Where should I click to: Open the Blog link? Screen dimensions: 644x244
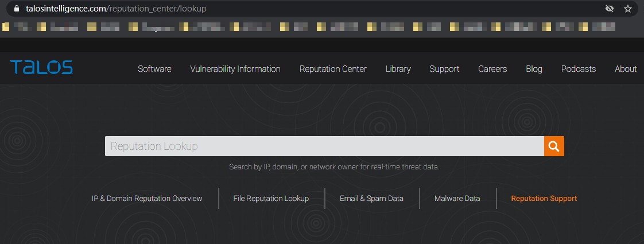(534, 69)
